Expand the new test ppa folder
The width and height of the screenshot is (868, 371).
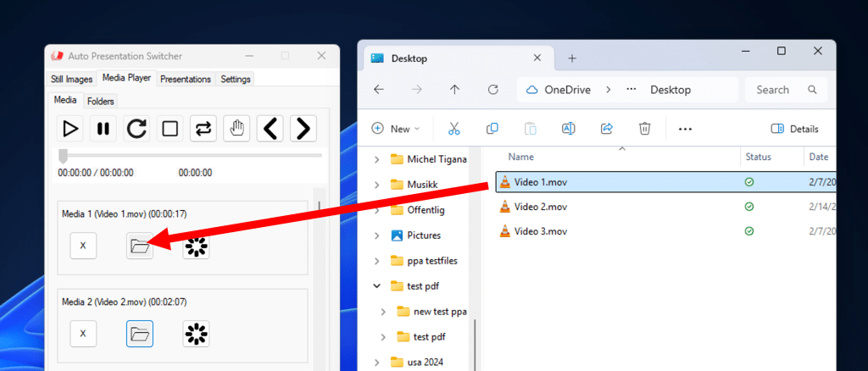click(x=384, y=312)
